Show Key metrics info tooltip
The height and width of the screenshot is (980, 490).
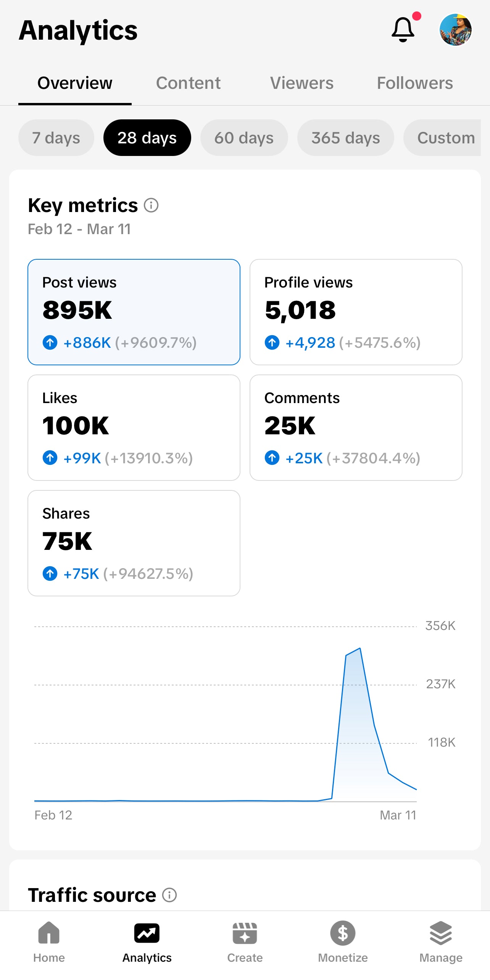pyautogui.click(x=151, y=206)
